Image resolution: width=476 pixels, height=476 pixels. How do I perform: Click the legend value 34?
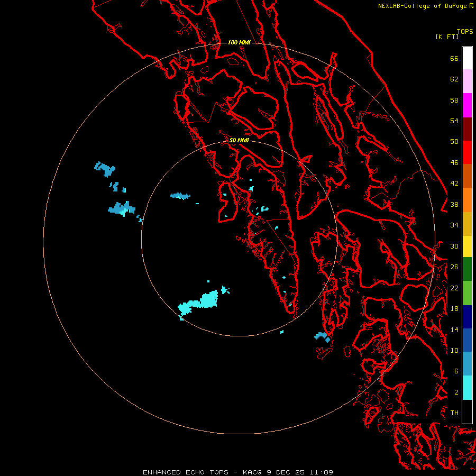coord(454,225)
